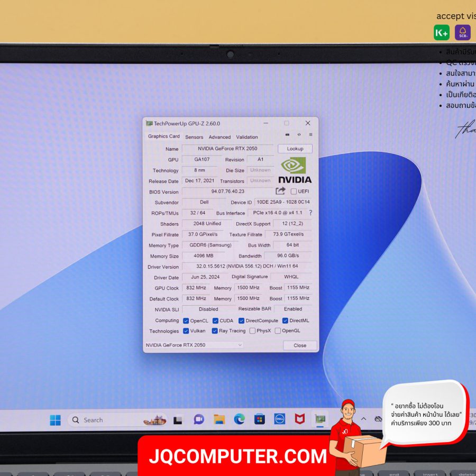The height and width of the screenshot is (476, 476).
Task: Click the GPU-Z taskbar icon
Action: (320, 419)
